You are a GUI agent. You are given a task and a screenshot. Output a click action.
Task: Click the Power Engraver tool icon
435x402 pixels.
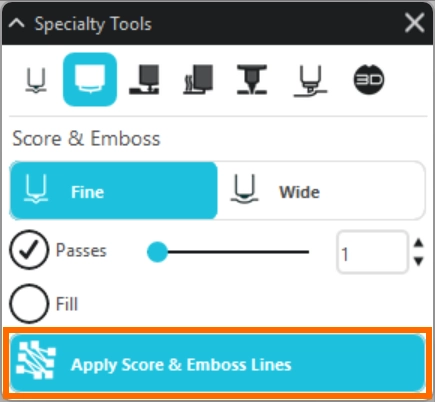[x=252, y=79]
